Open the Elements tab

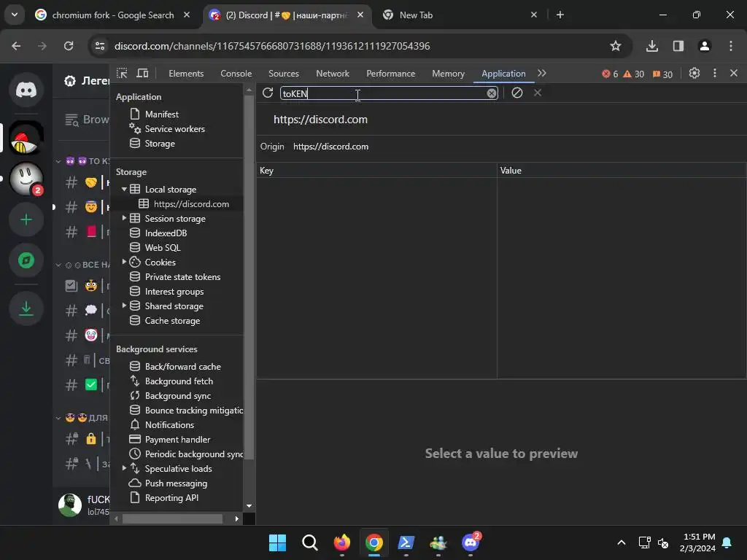click(x=186, y=74)
